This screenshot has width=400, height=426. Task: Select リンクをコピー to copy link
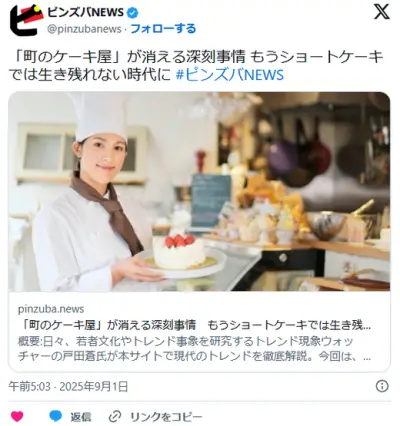[x=166, y=417]
